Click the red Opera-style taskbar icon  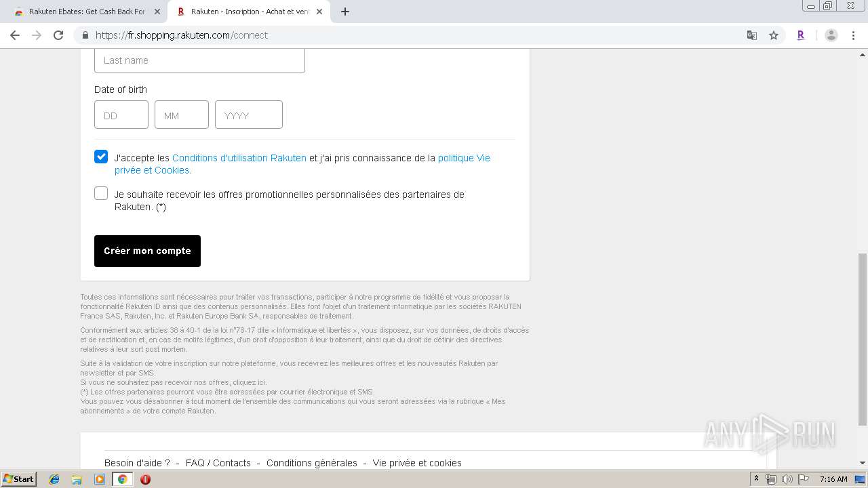click(x=145, y=479)
